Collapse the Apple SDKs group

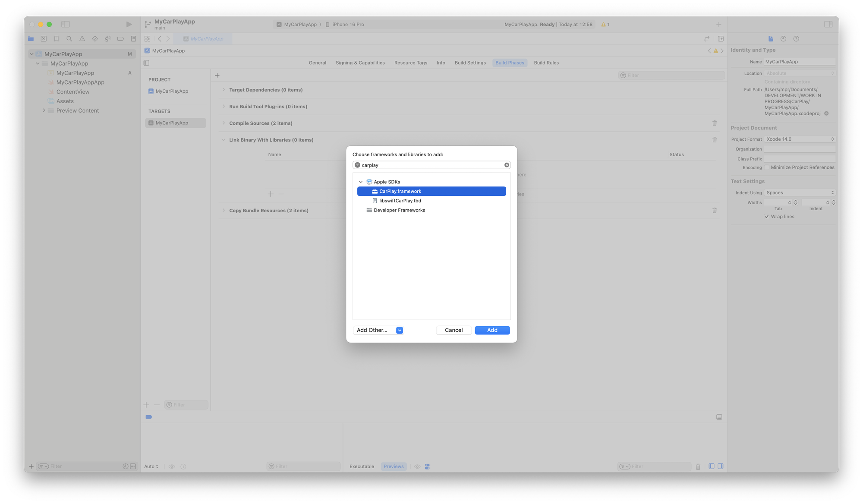point(361,182)
